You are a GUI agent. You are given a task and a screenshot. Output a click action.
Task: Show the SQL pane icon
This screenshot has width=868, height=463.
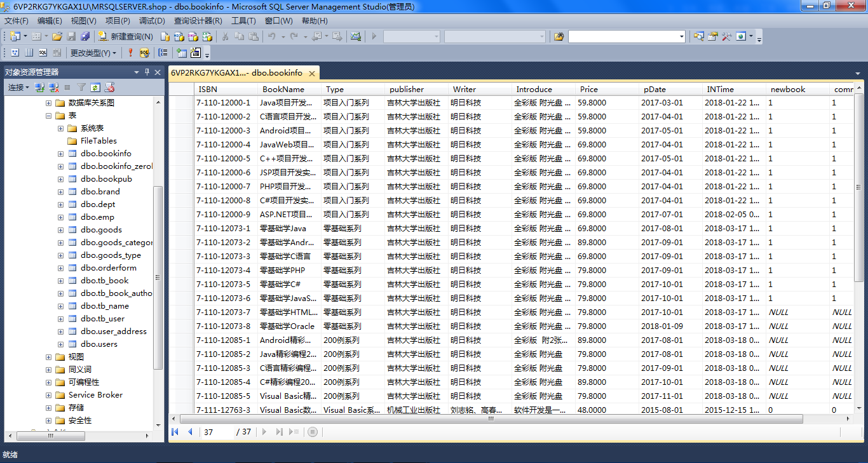pyautogui.click(x=43, y=53)
